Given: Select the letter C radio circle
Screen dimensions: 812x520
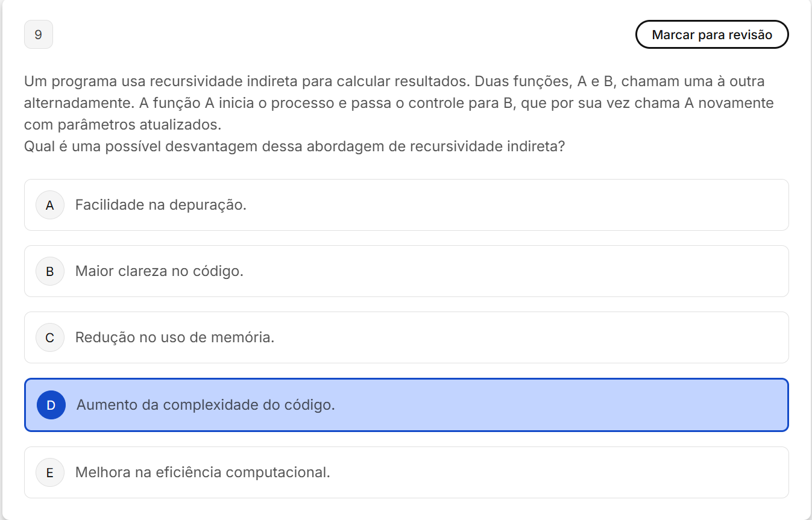Looking at the screenshot, I should (x=50, y=337).
